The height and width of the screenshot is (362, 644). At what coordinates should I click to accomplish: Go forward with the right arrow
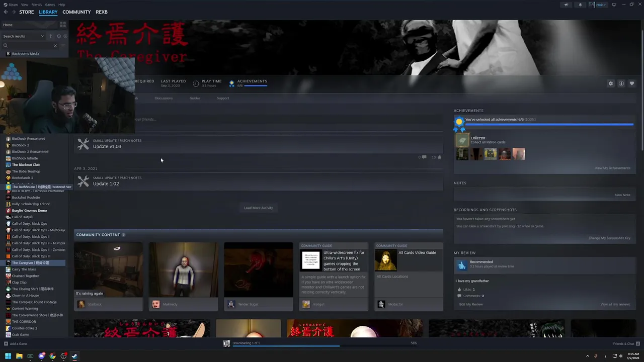(13, 12)
